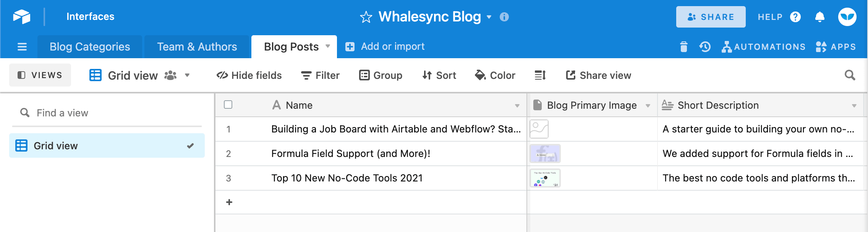Open the base info icon
Screen dimensions: 868x232
pyautogui.click(x=504, y=17)
